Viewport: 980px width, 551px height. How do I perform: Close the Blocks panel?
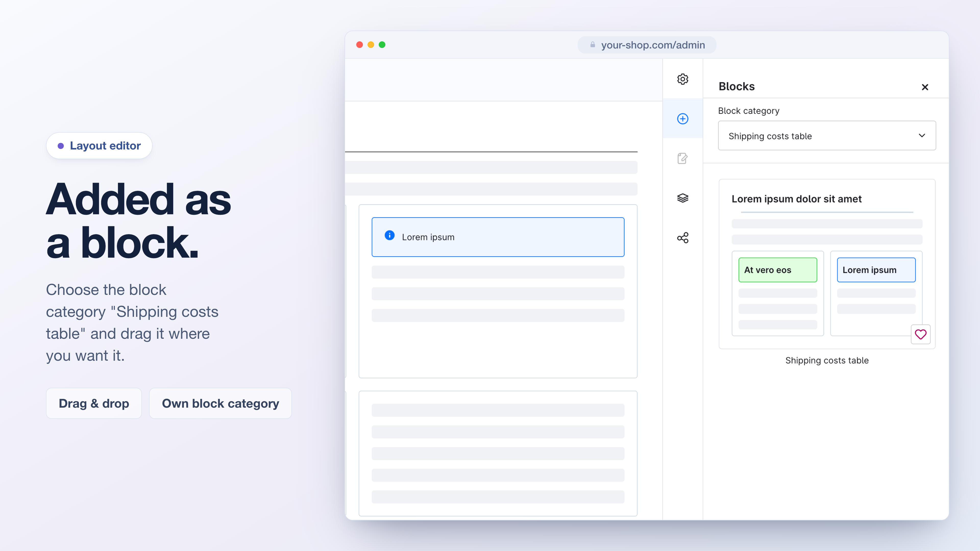[925, 87]
